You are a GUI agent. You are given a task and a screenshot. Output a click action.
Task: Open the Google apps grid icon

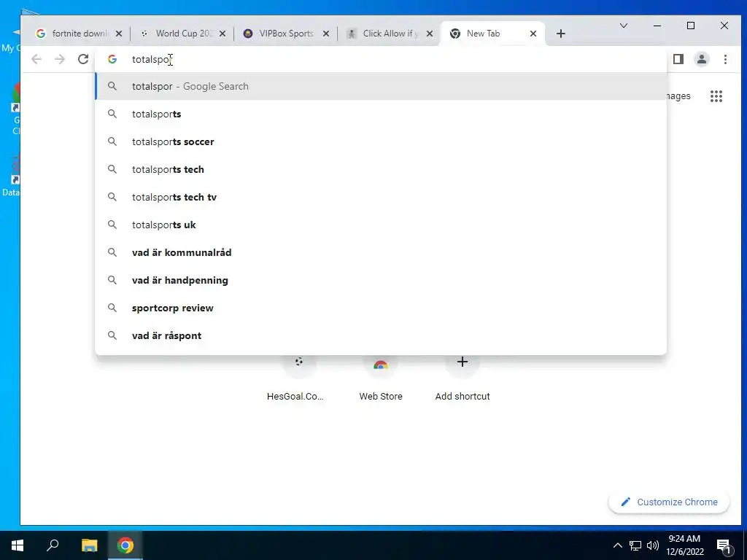pyautogui.click(x=716, y=96)
